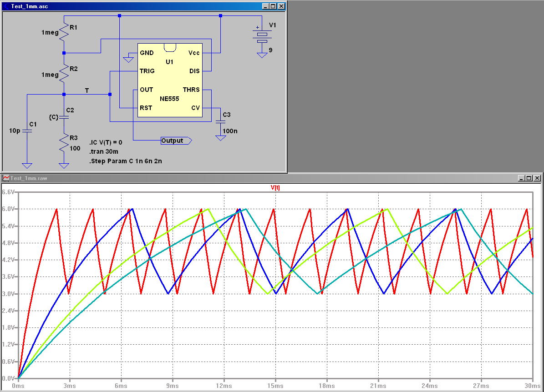Screen dimensions: 544x392
Task: Click the 'CV' pin label
Action: pyautogui.click(x=196, y=108)
